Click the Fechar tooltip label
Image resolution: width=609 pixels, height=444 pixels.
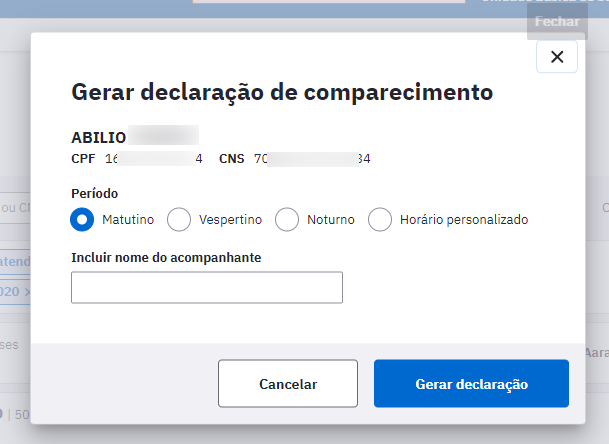pos(557,21)
